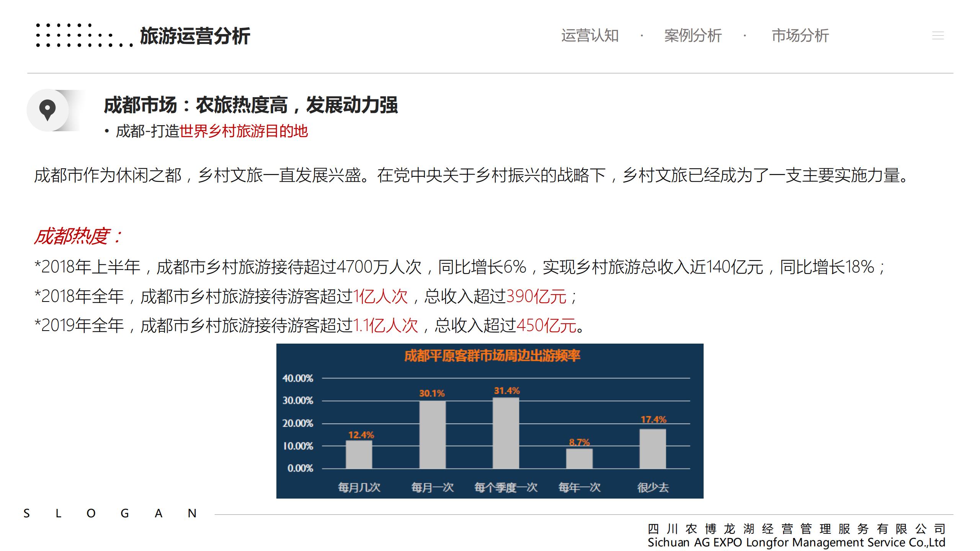This screenshot has height=551, width=980.
Task: Click the SLOGAN text at bottom left
Action: click(x=110, y=514)
